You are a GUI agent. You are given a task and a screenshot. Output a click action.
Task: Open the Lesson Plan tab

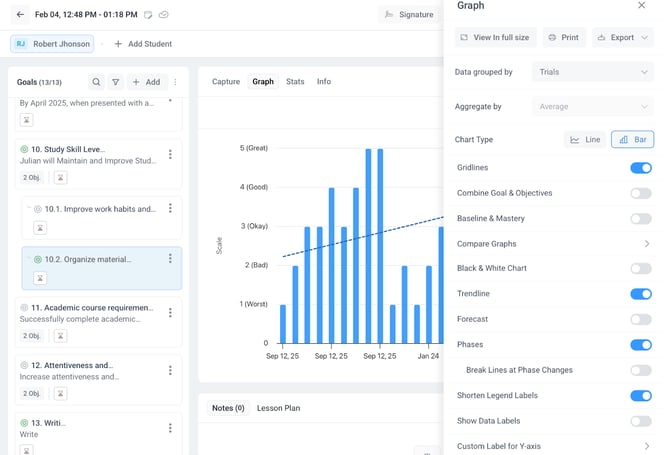278,408
